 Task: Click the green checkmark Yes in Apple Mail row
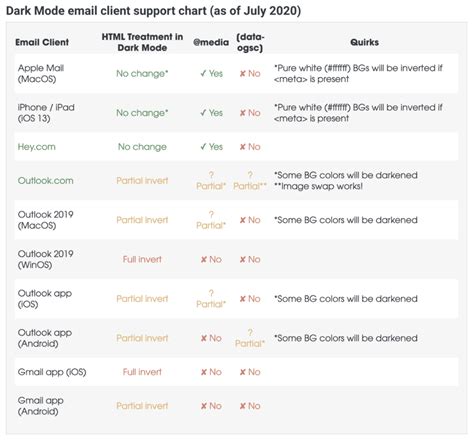pyautogui.click(x=211, y=73)
